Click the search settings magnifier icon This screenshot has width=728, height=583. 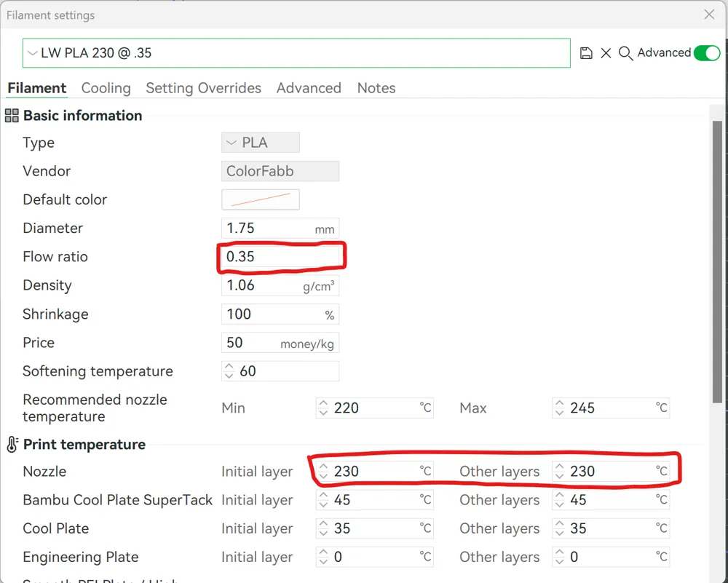625,53
